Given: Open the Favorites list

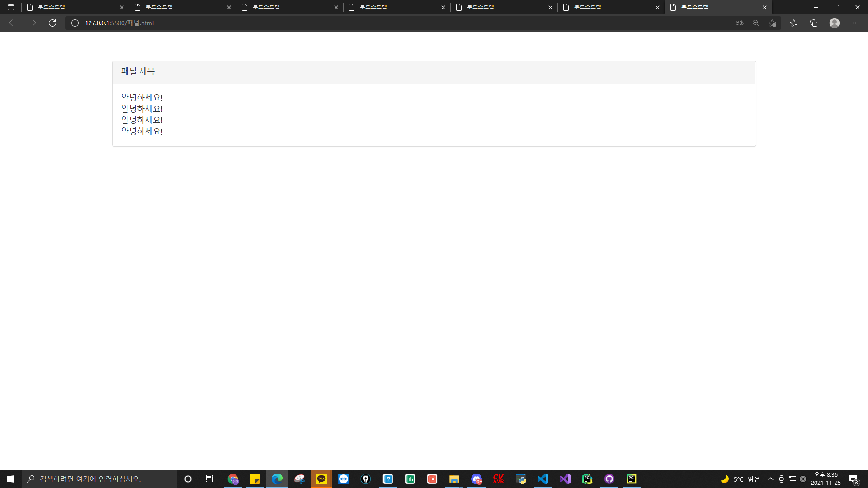Looking at the screenshot, I should (x=794, y=23).
